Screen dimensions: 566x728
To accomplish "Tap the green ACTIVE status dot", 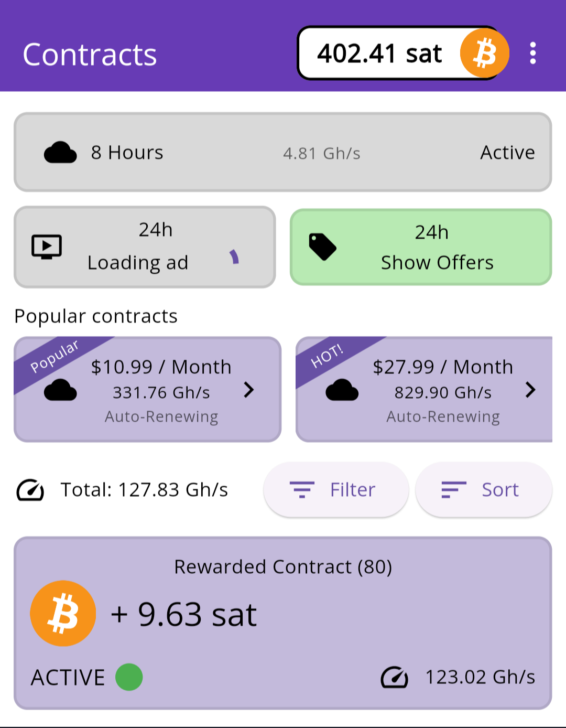I will click(x=129, y=677).
